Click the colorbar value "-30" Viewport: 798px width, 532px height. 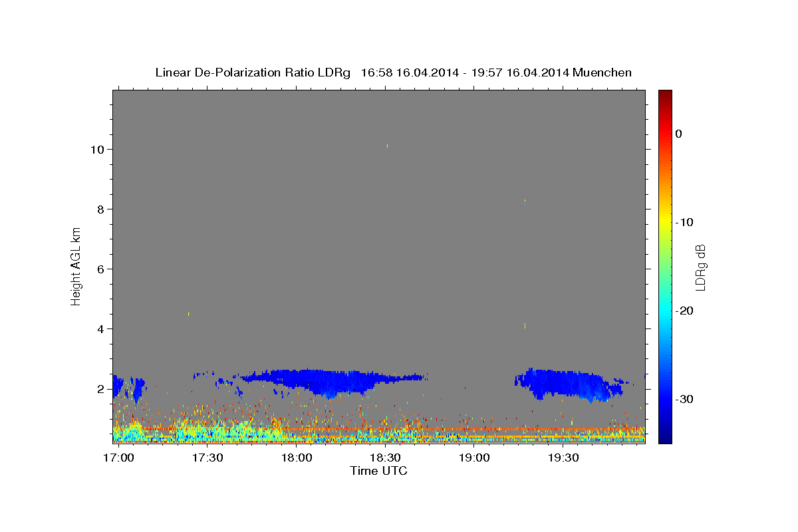tap(684, 399)
